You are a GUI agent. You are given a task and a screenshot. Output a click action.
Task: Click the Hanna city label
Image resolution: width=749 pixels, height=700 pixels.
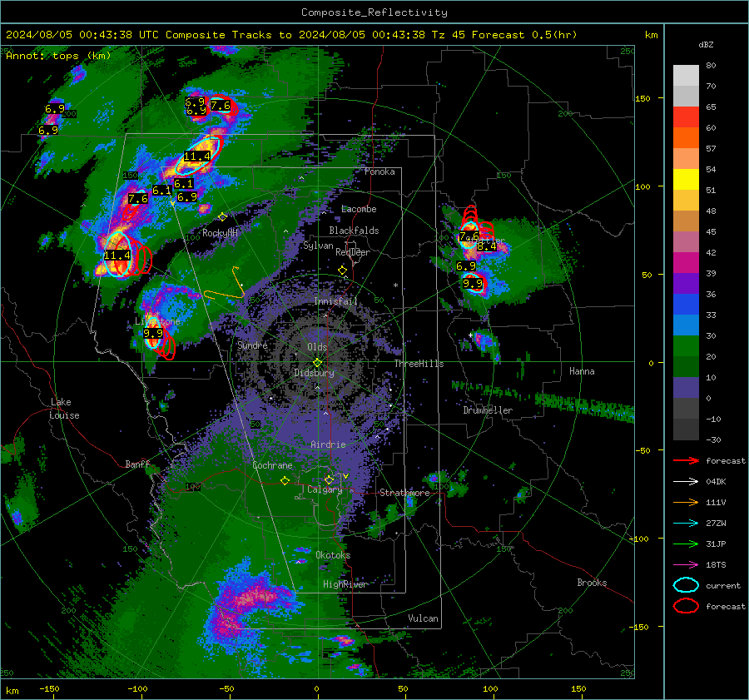tap(582, 371)
